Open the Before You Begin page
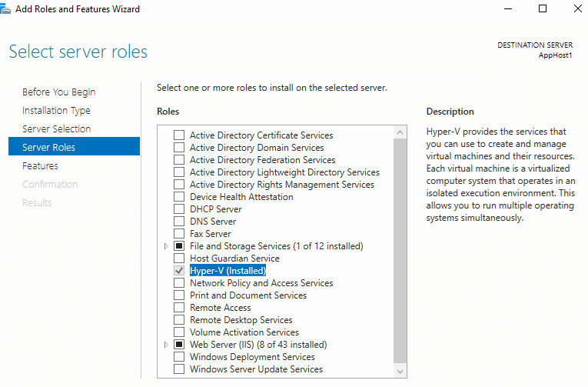Viewport: 588px width, 387px height. (x=59, y=92)
